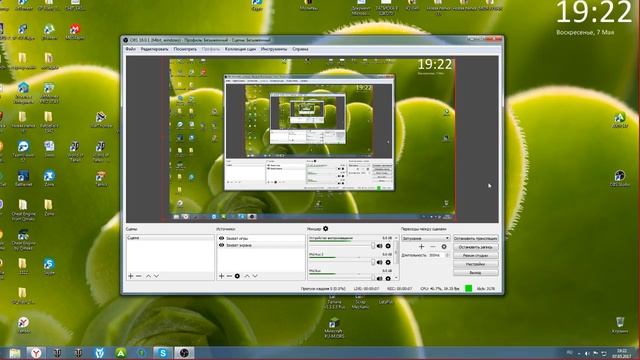Remove scene transition with minus icon
640x360 pixels.
433,247
